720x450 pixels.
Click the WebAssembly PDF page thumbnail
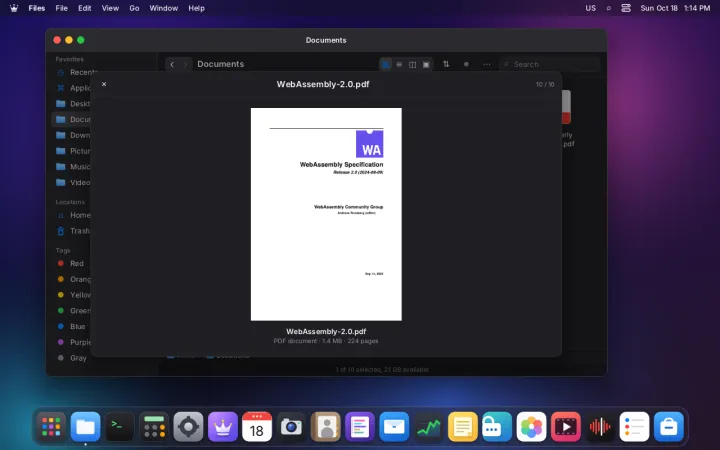[326, 214]
